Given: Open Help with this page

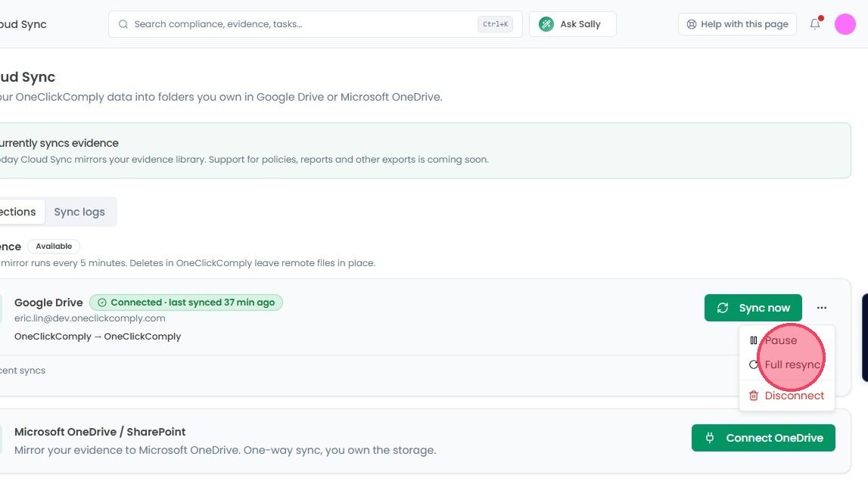Looking at the screenshot, I should tap(737, 24).
